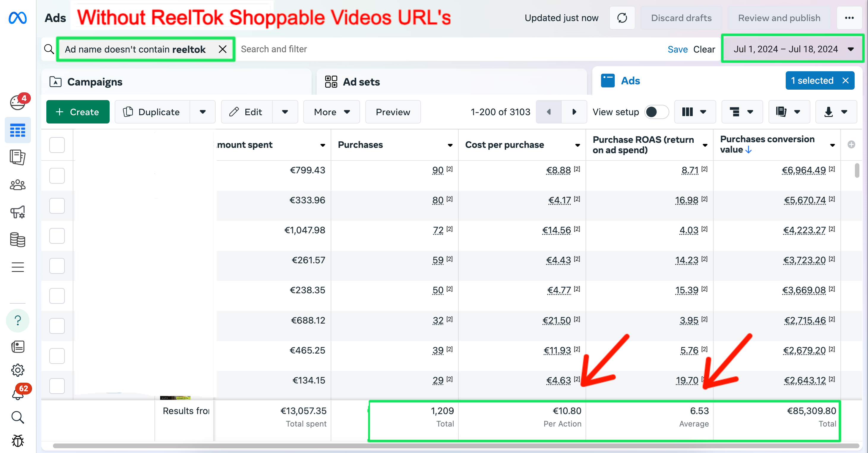Click the sidebar settings gear icon
The width and height of the screenshot is (868, 453).
coord(18,370)
